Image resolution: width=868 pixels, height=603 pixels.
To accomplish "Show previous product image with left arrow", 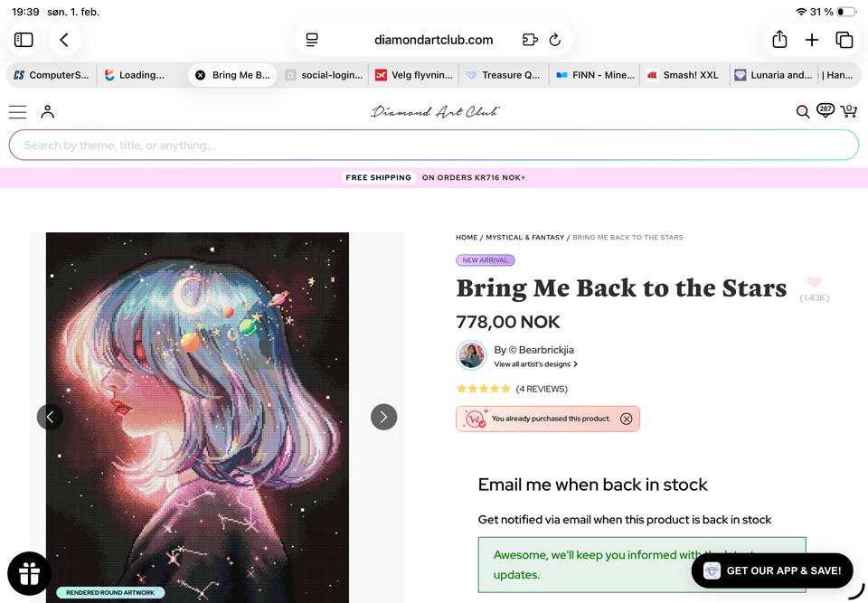I will click(x=50, y=417).
